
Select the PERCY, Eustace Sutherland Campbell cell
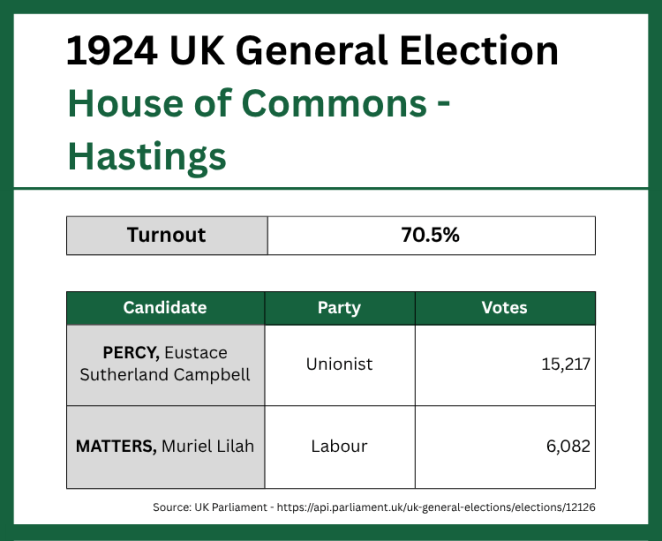click(x=166, y=365)
